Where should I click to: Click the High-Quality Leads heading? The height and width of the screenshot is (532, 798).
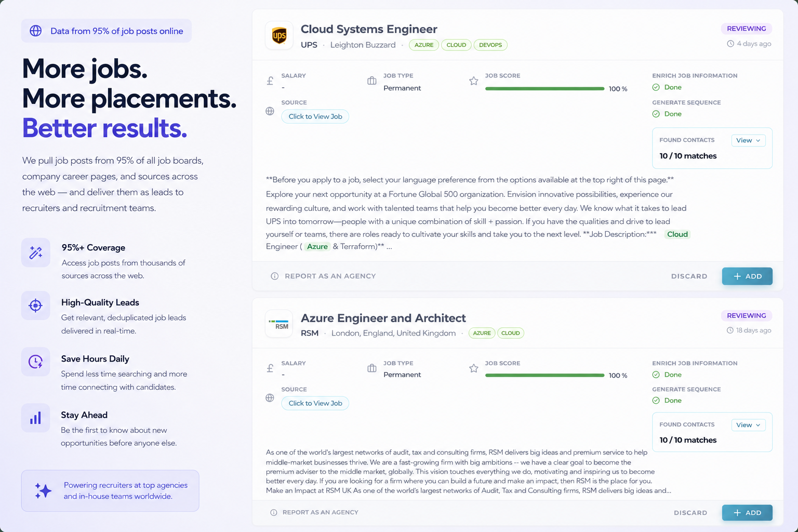point(100,302)
